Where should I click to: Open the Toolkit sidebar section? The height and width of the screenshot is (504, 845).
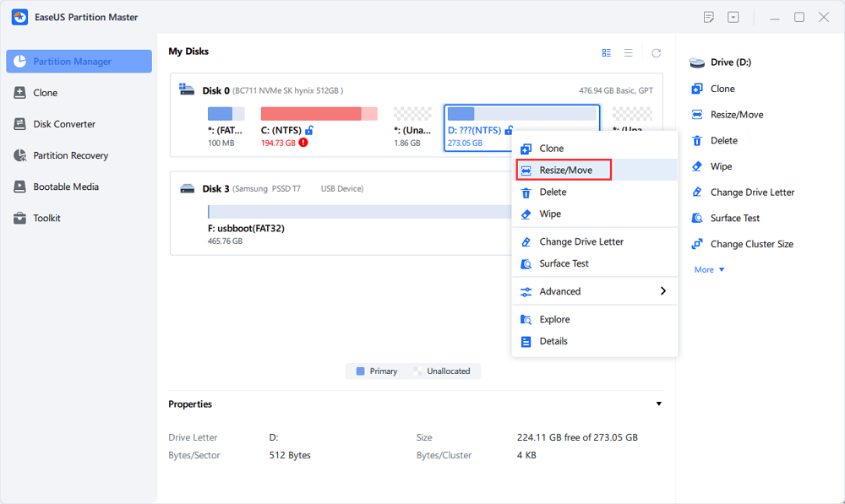46,218
